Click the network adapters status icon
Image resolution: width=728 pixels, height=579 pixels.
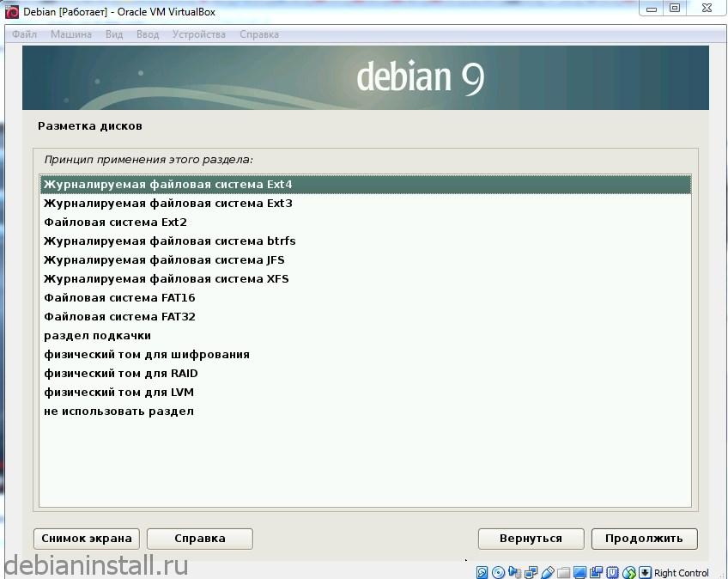(531, 571)
